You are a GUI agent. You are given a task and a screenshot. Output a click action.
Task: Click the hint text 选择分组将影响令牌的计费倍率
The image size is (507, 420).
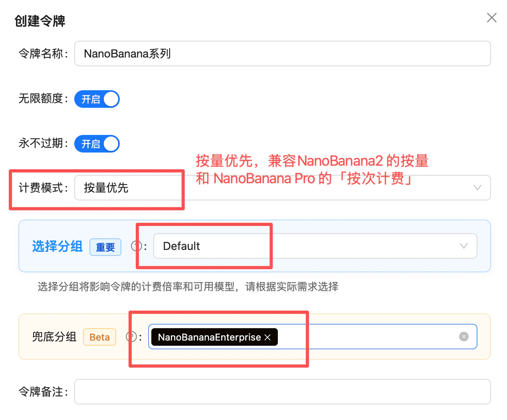[x=188, y=287]
